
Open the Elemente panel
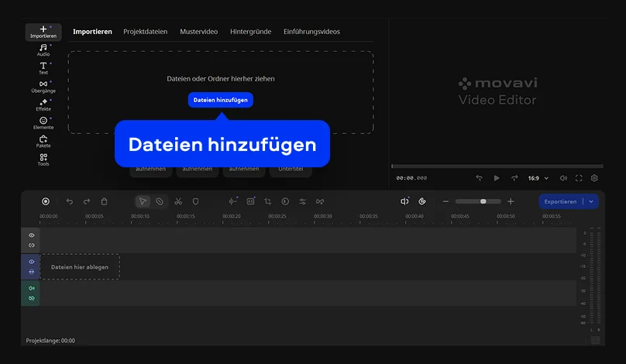tap(43, 123)
